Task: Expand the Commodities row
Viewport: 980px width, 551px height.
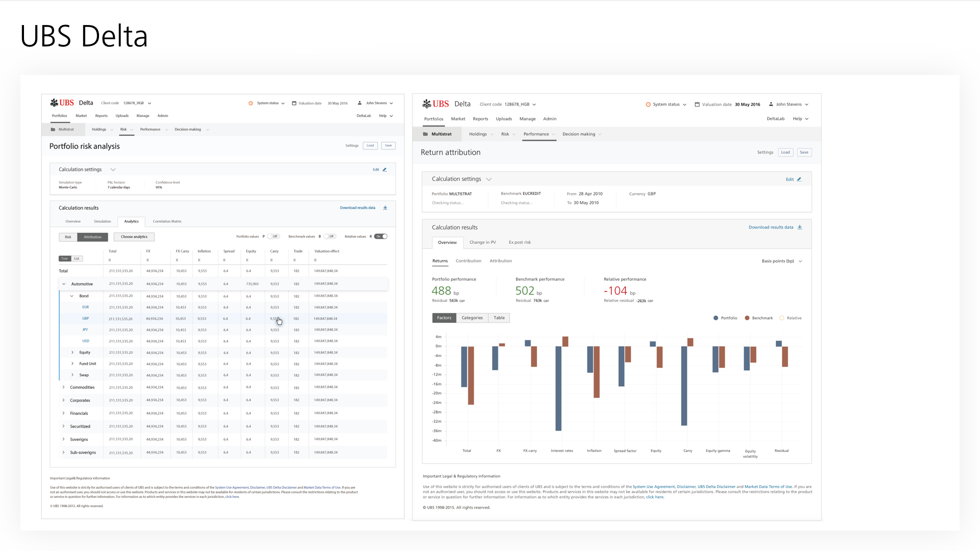Action: tap(64, 387)
